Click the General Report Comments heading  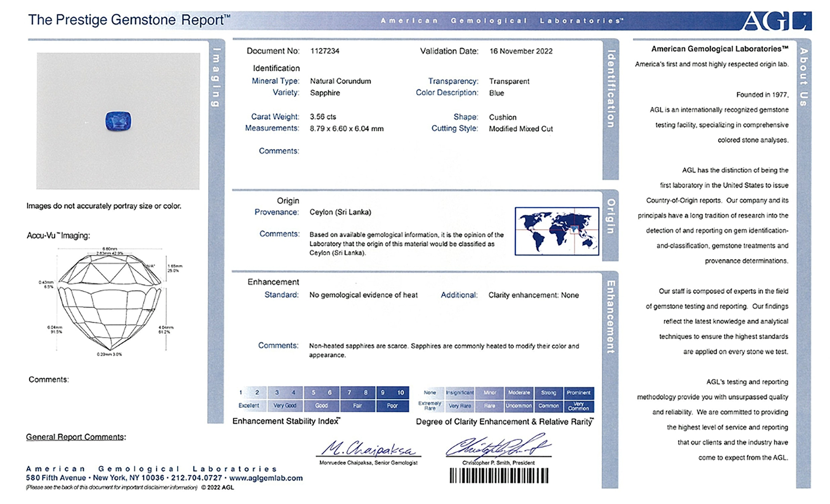[x=76, y=437]
